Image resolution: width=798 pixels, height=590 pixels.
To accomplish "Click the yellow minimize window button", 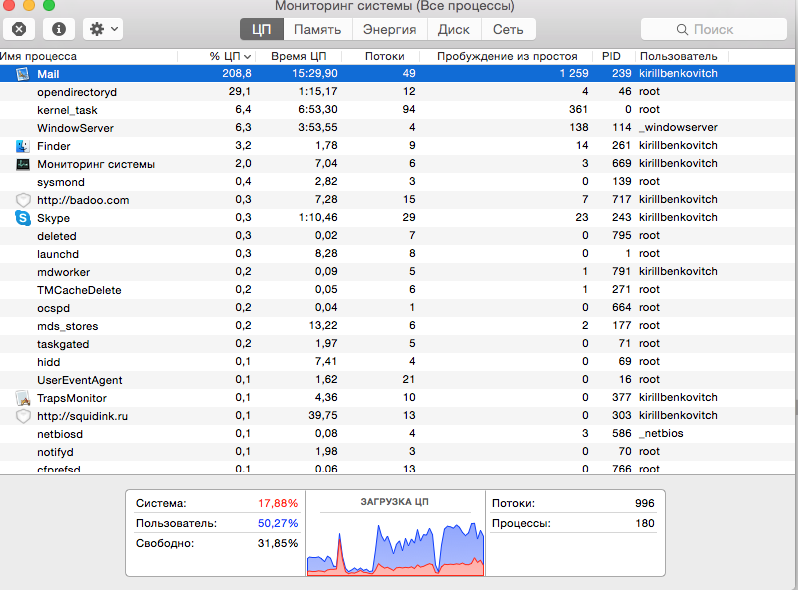I will pos(29,5).
